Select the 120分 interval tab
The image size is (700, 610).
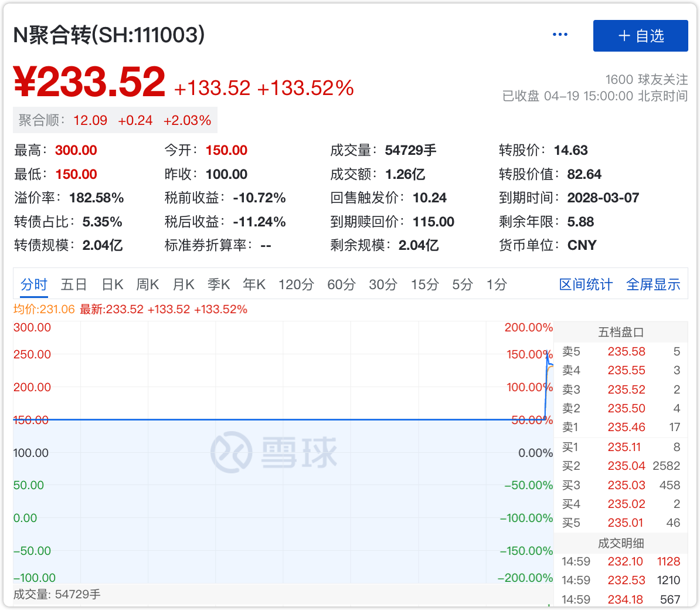point(296,285)
